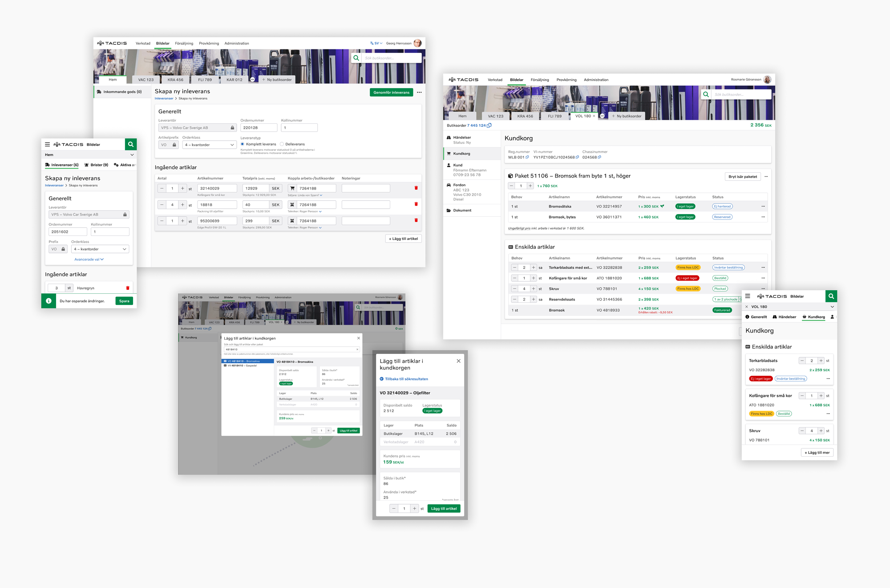Screen dimensions: 890x588
Task: Click + Lägg till artikel below the article table
Action: click(x=403, y=239)
